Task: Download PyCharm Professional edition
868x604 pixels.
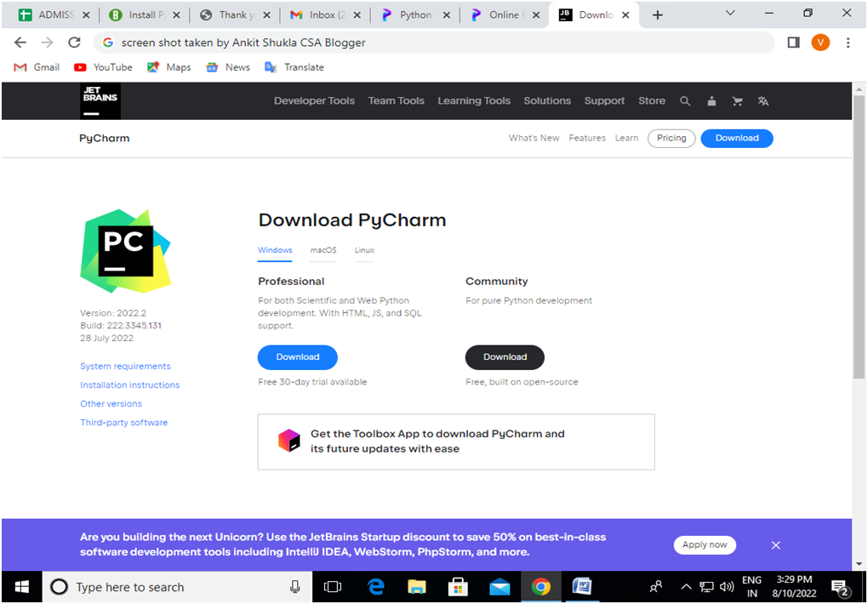Action: (x=298, y=357)
